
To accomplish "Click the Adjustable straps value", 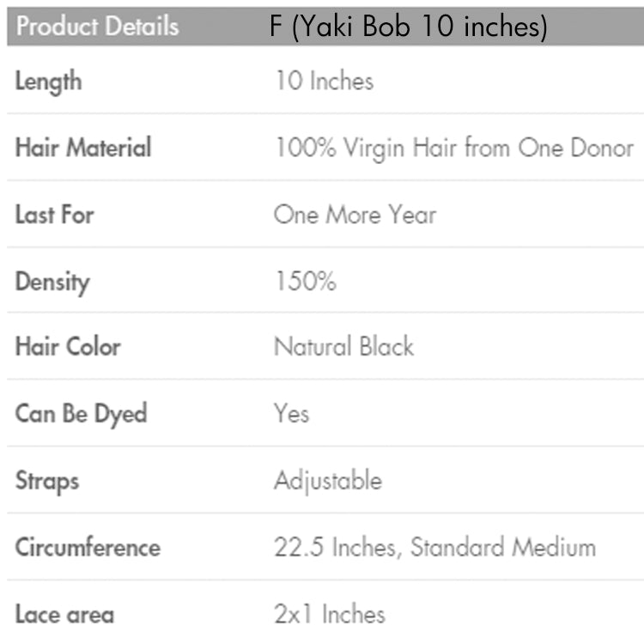I will pos(327,480).
